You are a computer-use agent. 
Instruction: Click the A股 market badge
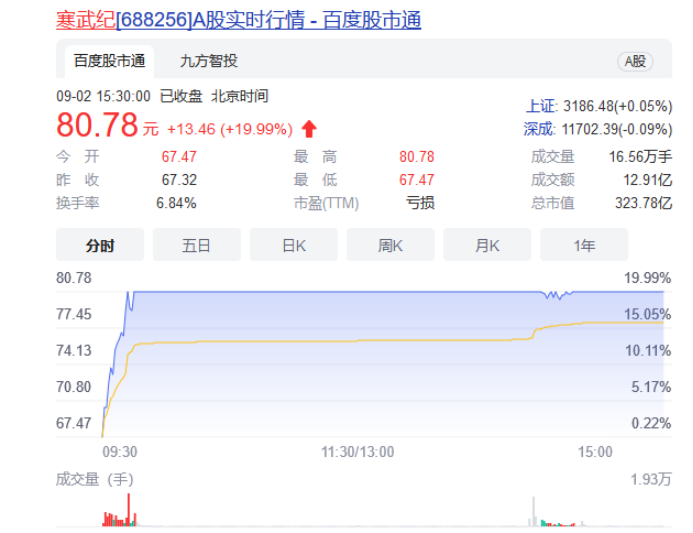click(635, 61)
